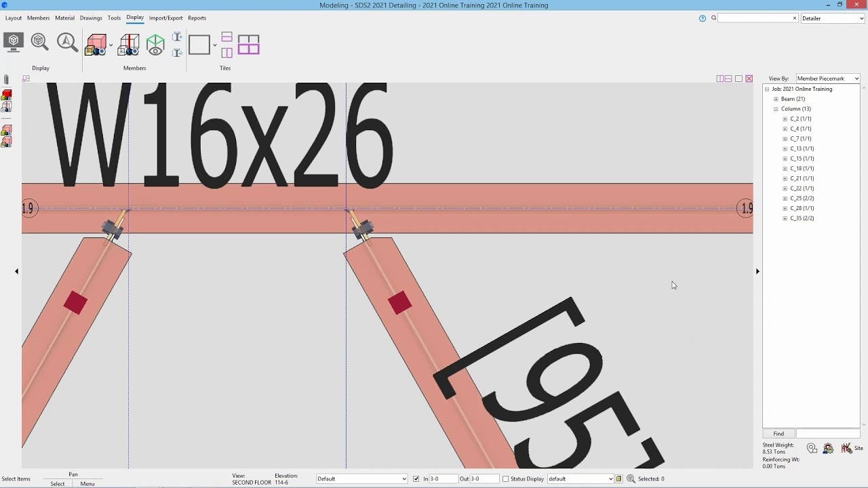868x488 pixels.
Task: Open the Tools menu
Action: tap(114, 18)
